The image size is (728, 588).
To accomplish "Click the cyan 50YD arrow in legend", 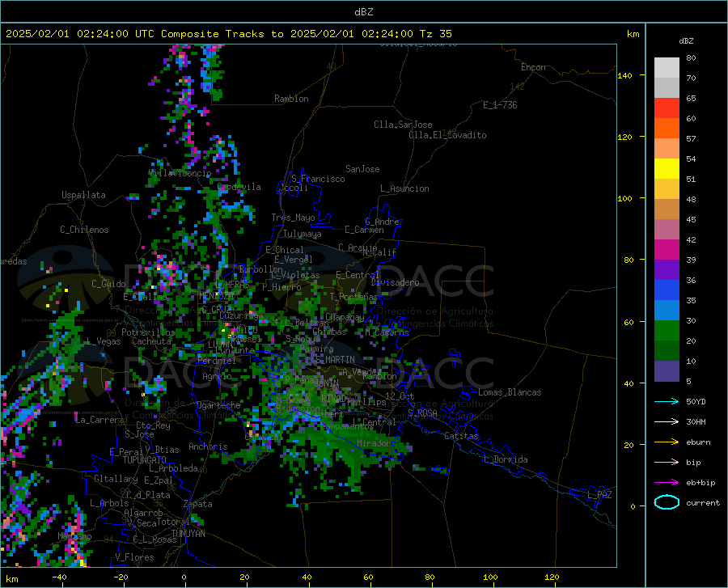I will (667, 401).
